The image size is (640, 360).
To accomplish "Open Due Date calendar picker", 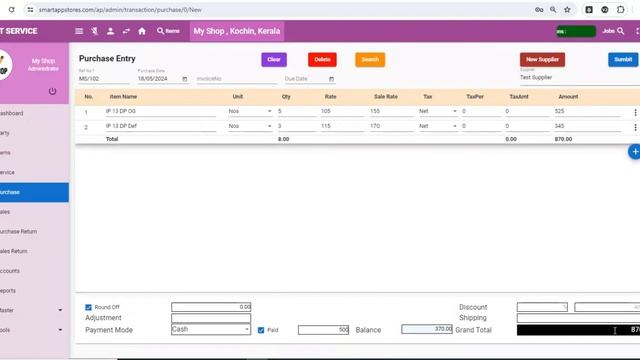I will [331, 79].
